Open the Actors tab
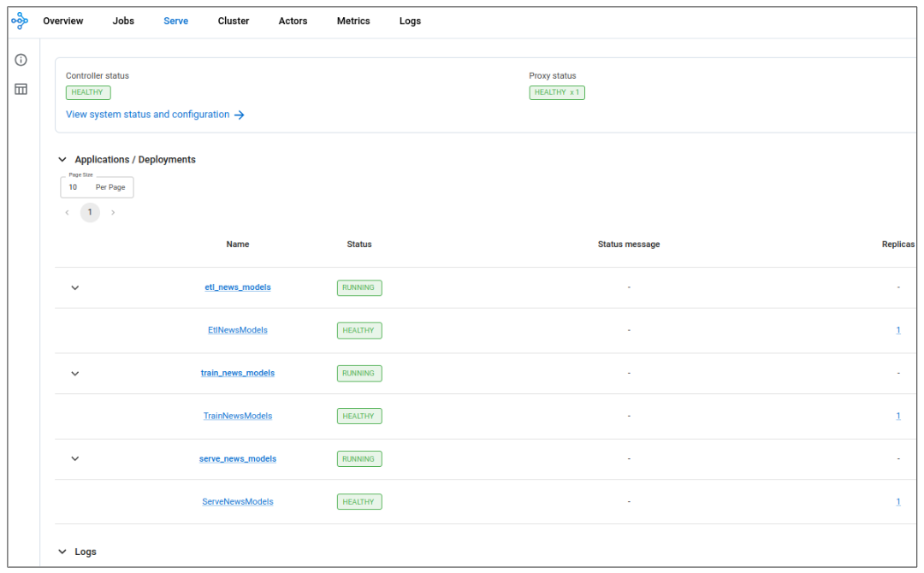The image size is (924, 573). point(293,21)
